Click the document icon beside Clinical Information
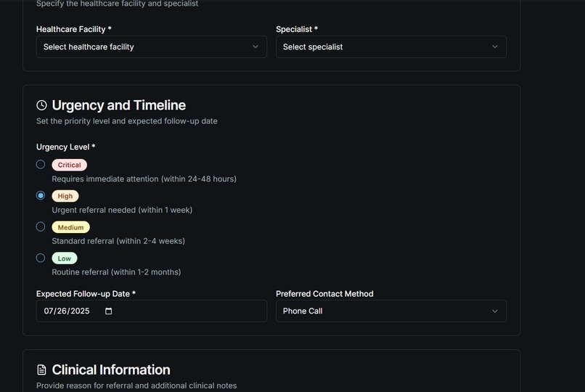Screen dimensions: 585x392 point(42,369)
